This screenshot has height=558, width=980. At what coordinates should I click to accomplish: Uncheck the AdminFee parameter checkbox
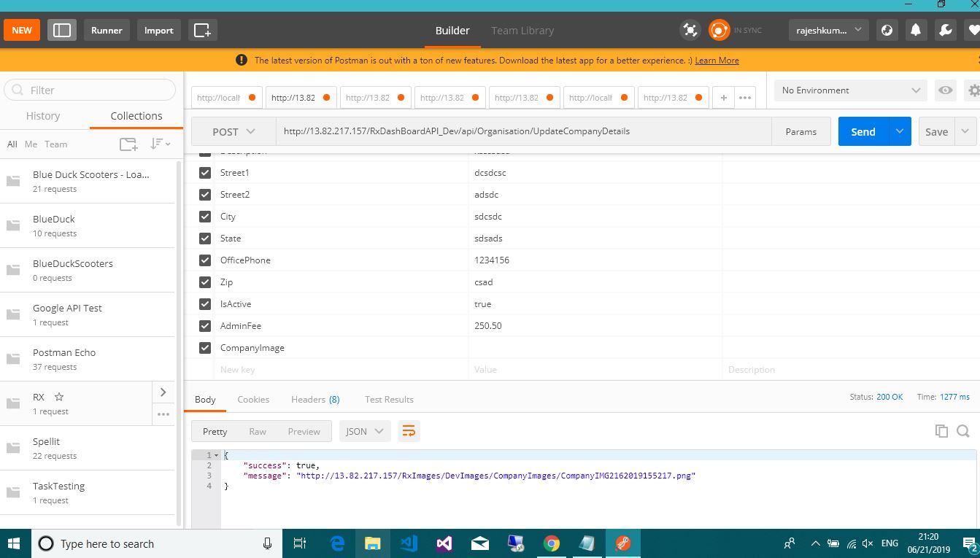[x=205, y=326]
